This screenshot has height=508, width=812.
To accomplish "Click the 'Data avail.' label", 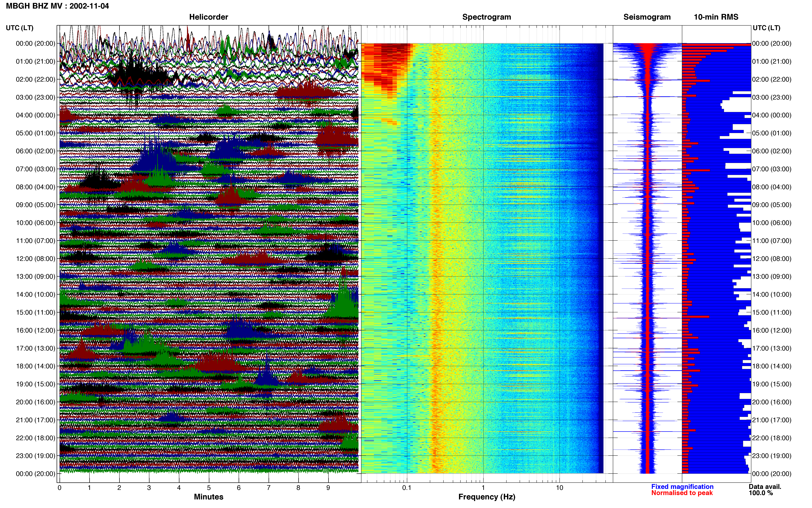I will (765, 486).
